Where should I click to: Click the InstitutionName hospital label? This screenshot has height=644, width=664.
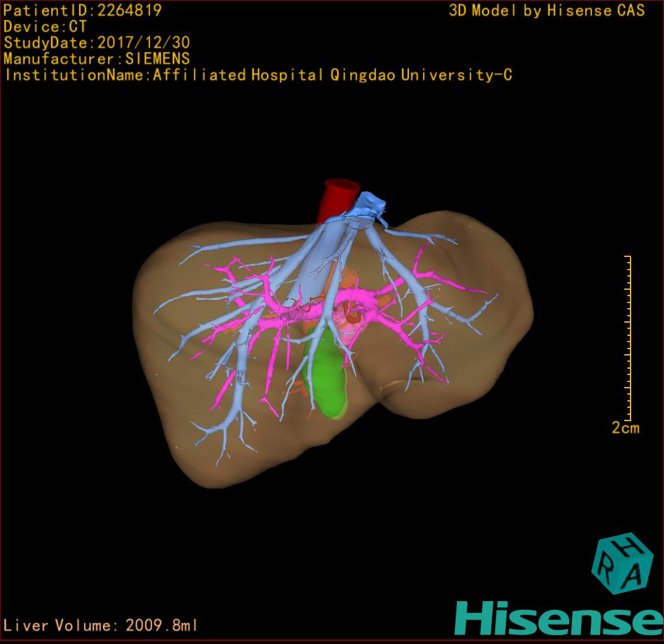coord(258,75)
